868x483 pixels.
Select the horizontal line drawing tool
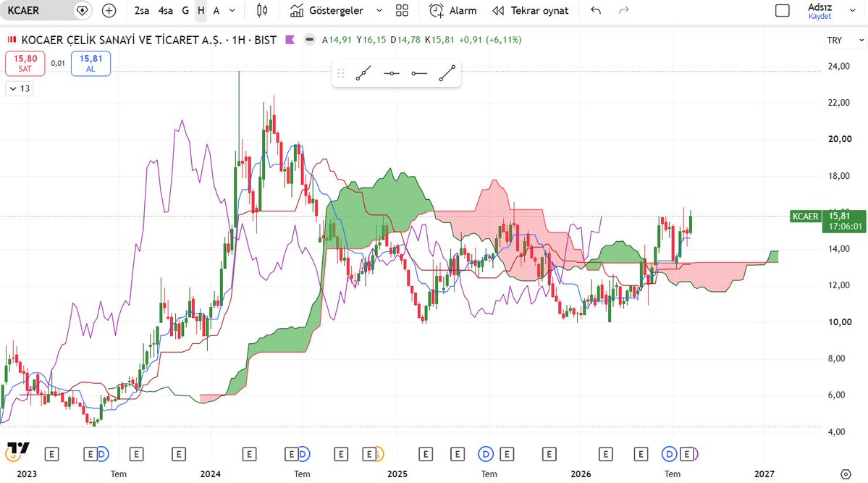(x=392, y=73)
